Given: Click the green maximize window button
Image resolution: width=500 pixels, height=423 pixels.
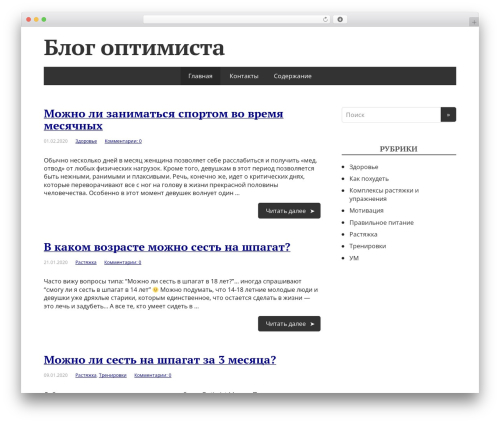Looking at the screenshot, I should coord(44,19).
